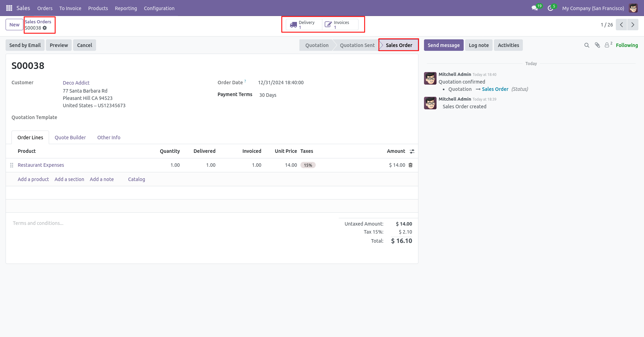Open the Products menu
The height and width of the screenshot is (337, 644).
pyautogui.click(x=98, y=8)
